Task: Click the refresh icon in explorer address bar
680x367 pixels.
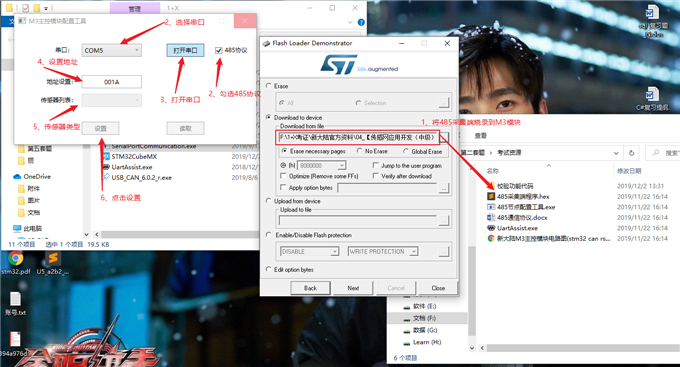Action: coord(631,153)
